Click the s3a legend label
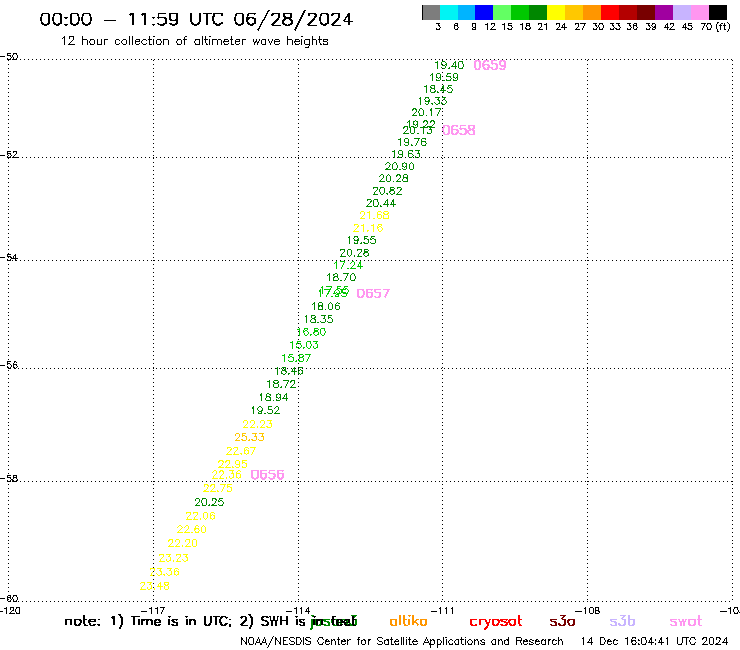The height and width of the screenshot is (650, 740). [562, 621]
